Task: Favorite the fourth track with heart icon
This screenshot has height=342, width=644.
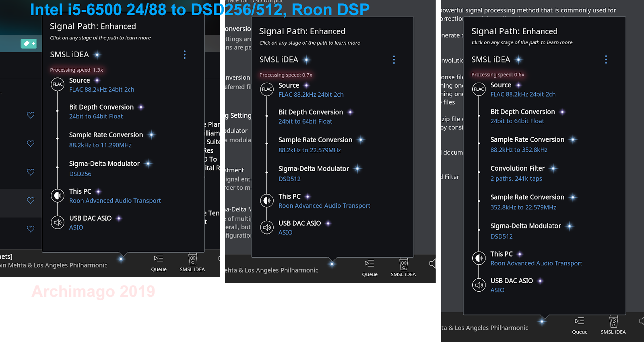Action: tap(31, 200)
